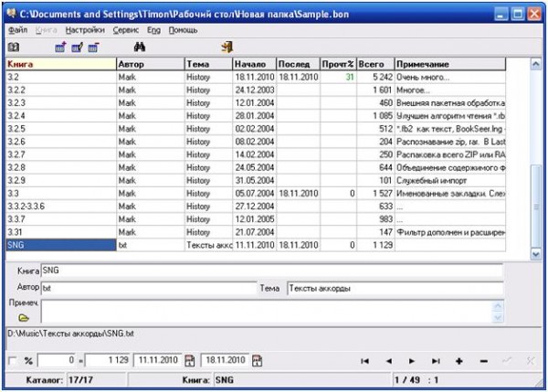Open the Сервис menu
This screenshot has width=548, height=392.
coord(126,30)
